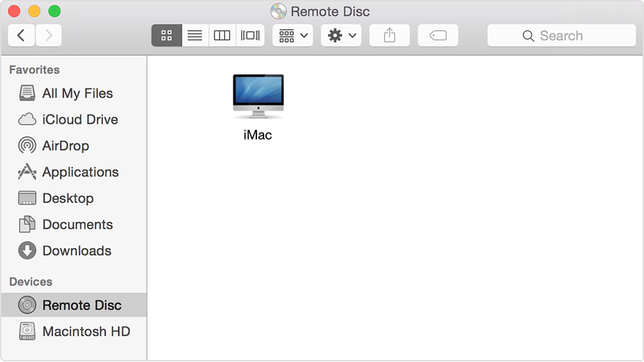Click the Favorites section header

click(x=35, y=70)
